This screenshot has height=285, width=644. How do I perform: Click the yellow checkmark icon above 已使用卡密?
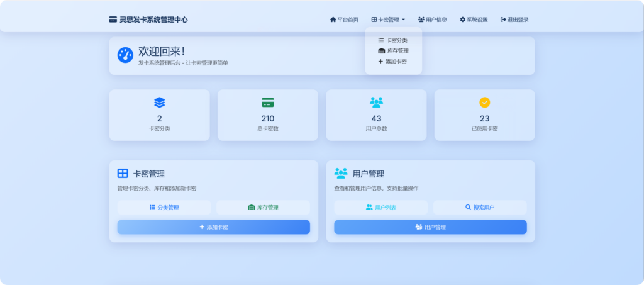pyautogui.click(x=484, y=102)
